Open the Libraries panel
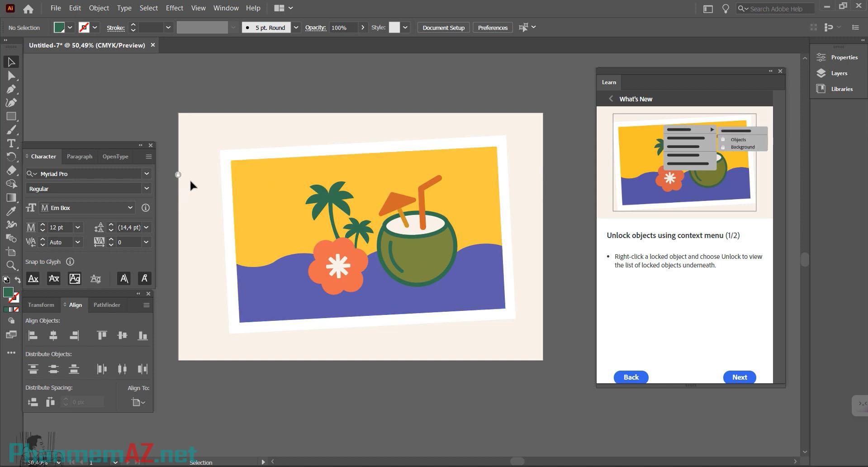 842,89
